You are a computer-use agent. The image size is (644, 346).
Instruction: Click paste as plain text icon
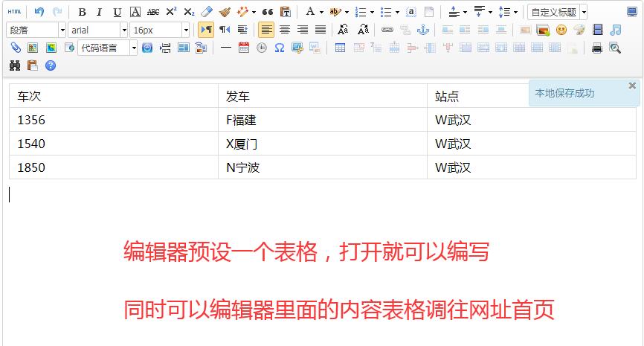(x=286, y=13)
